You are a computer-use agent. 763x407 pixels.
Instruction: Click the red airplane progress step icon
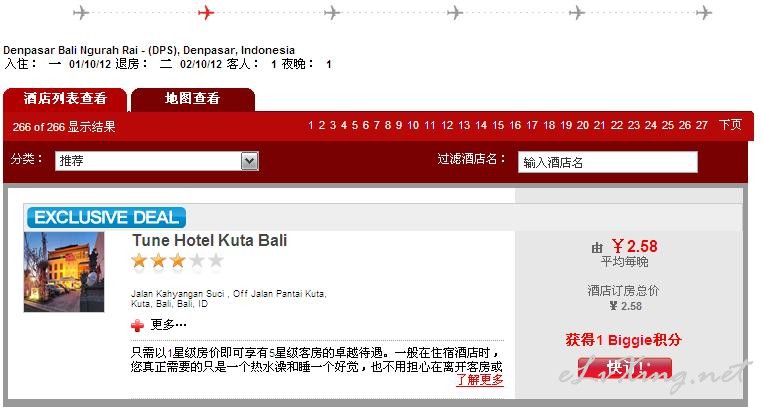tap(206, 12)
